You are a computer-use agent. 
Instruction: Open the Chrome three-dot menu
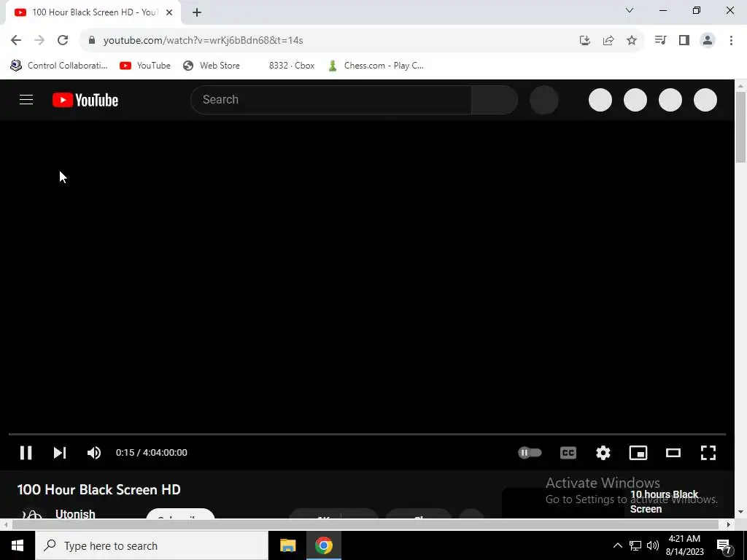pos(731,40)
